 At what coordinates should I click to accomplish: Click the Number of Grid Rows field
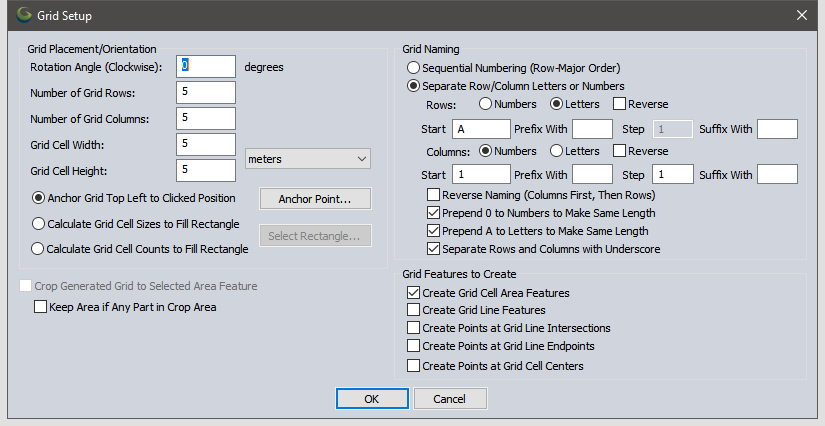pyautogui.click(x=206, y=93)
